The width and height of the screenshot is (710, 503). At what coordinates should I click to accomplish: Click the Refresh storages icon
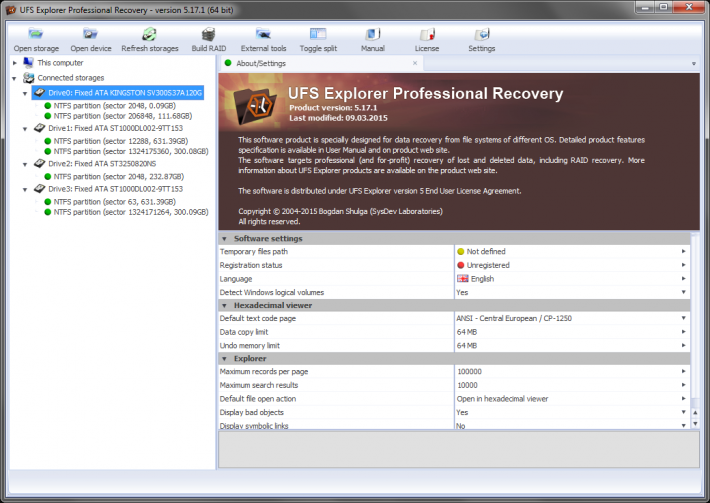coord(149,34)
